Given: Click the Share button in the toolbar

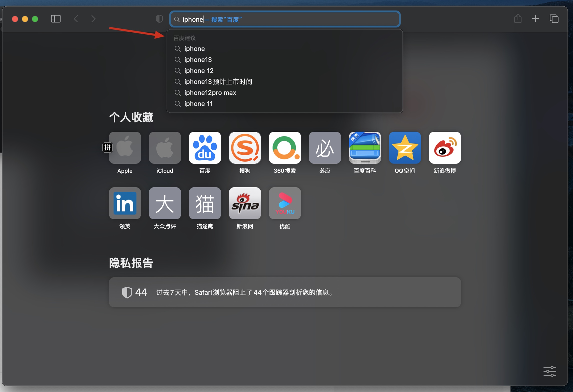Looking at the screenshot, I should 517,19.
